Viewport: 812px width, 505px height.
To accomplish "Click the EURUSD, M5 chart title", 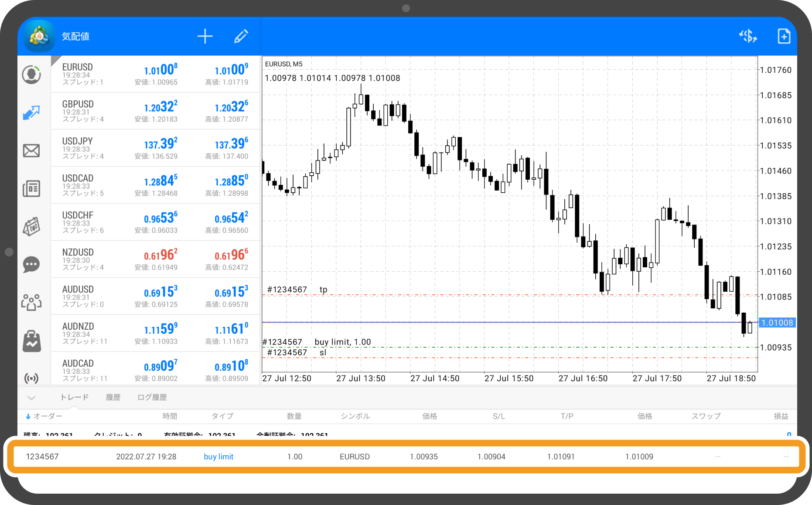I will pos(283,64).
